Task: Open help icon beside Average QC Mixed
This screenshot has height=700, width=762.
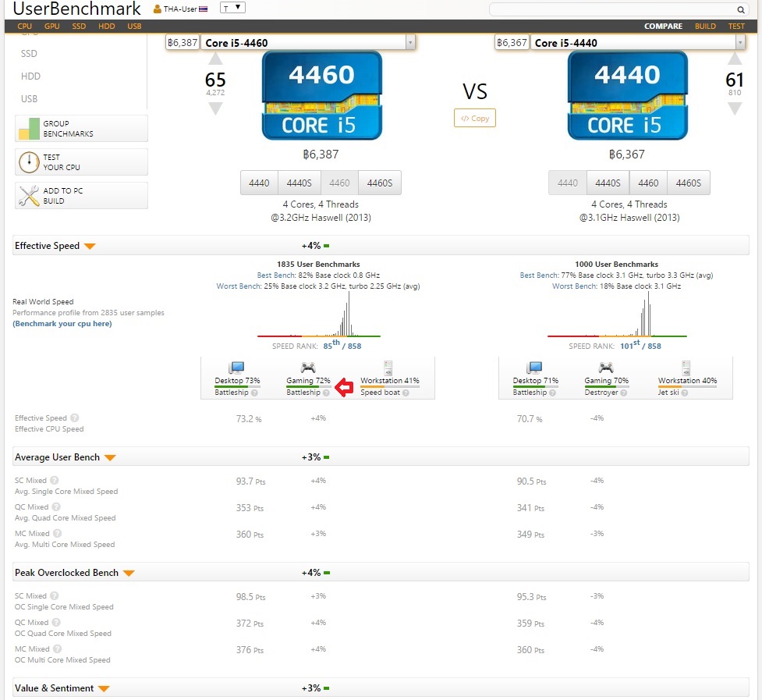Action: (x=56, y=506)
